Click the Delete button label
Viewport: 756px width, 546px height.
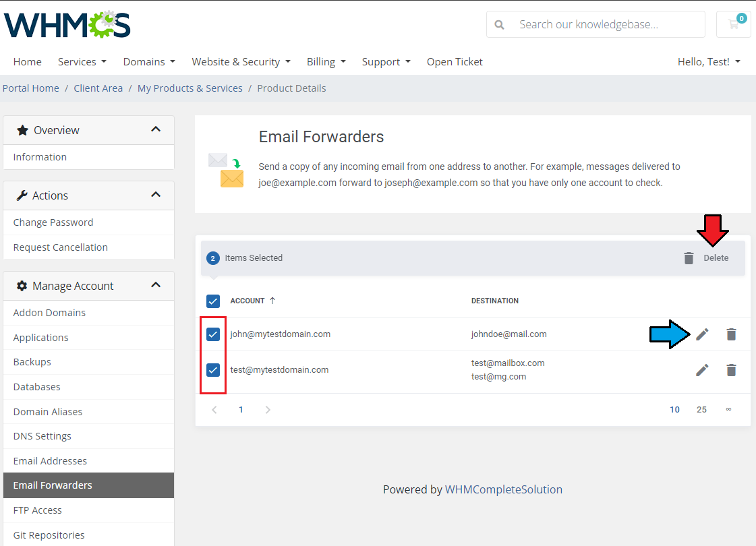(x=716, y=257)
